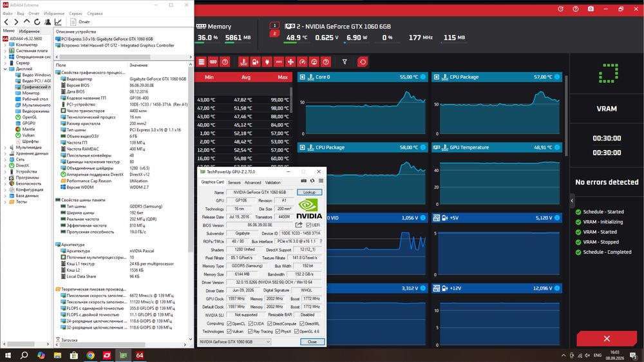
Task: Expand the DirectX tree node
Action: pyautogui.click(x=5, y=166)
